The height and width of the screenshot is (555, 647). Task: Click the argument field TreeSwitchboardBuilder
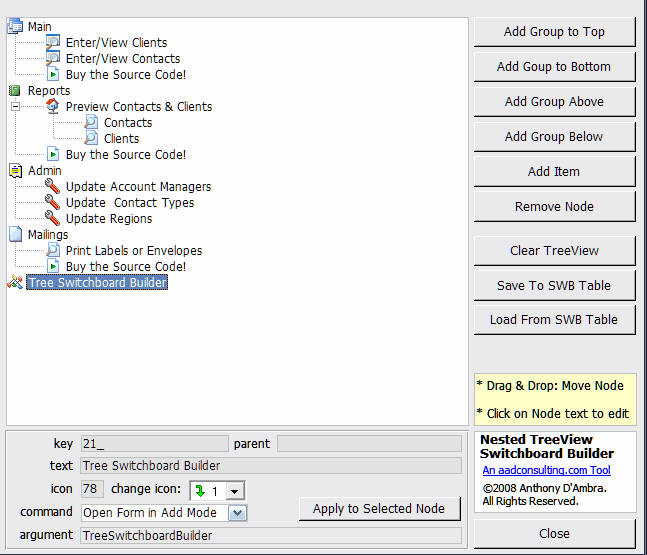point(271,536)
